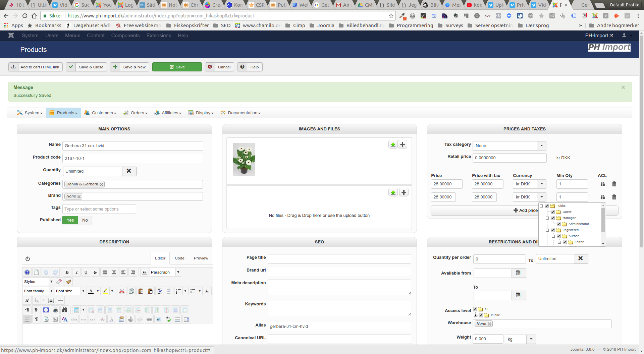Add an image using the plus icon
Screen dimensions: 644x354
pyautogui.click(x=402, y=144)
